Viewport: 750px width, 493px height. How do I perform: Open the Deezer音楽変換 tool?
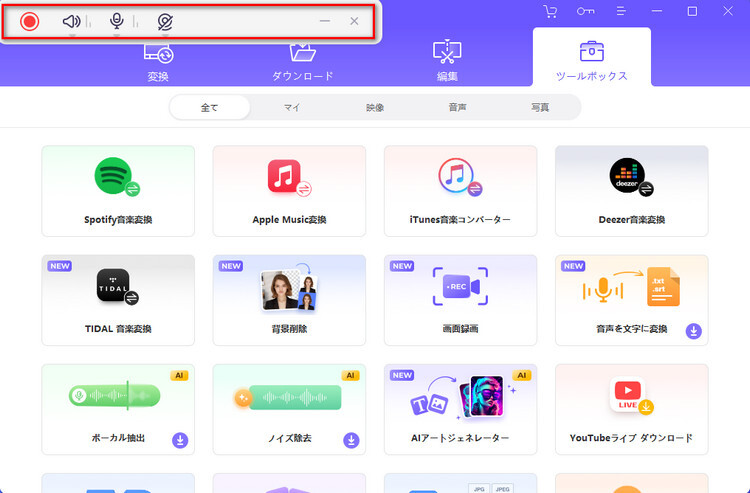click(x=632, y=191)
